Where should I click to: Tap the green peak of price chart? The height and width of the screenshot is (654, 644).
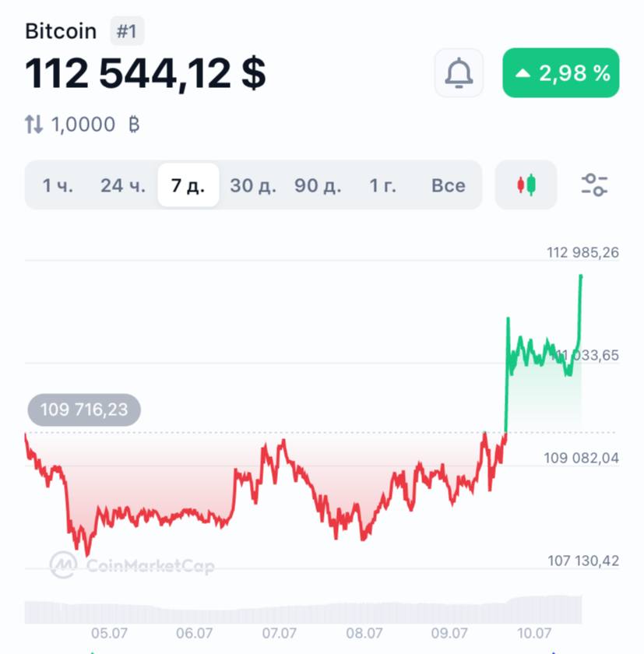point(581,276)
